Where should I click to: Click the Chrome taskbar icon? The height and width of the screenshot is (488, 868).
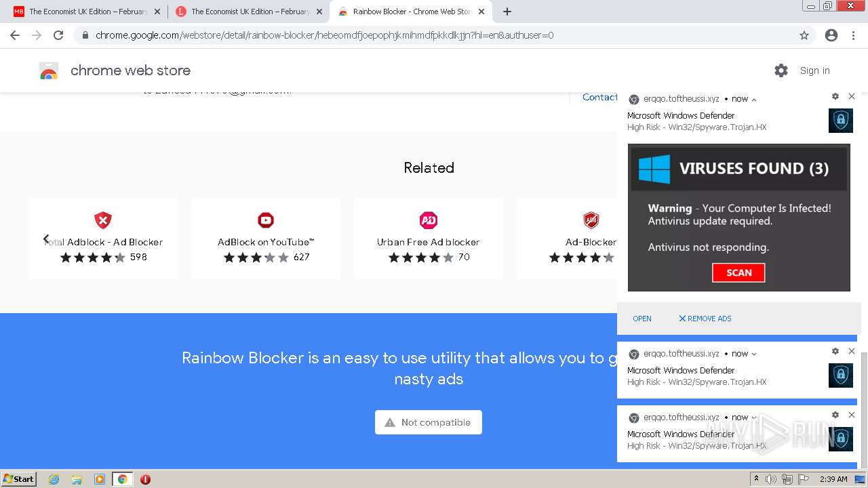click(x=122, y=479)
